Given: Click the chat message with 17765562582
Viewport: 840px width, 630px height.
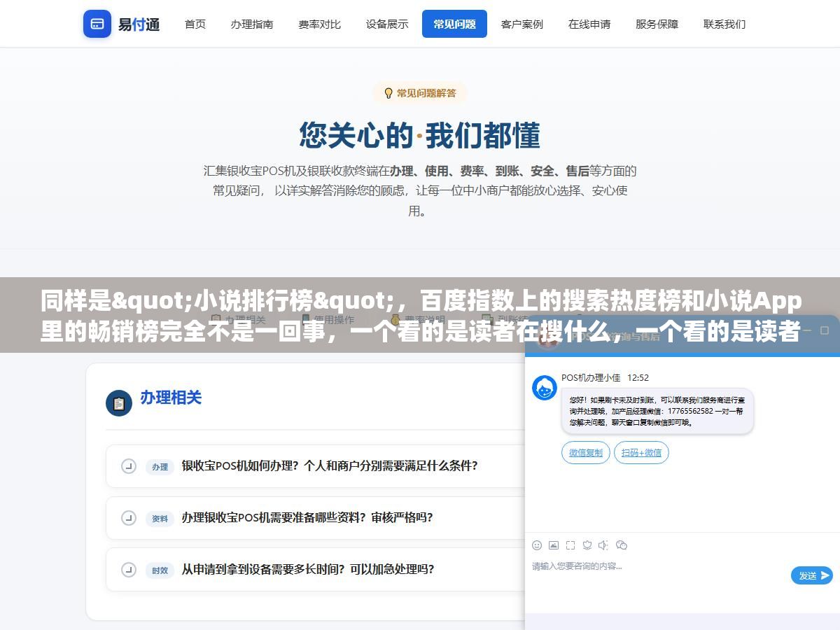Looking at the screenshot, I should [657, 411].
